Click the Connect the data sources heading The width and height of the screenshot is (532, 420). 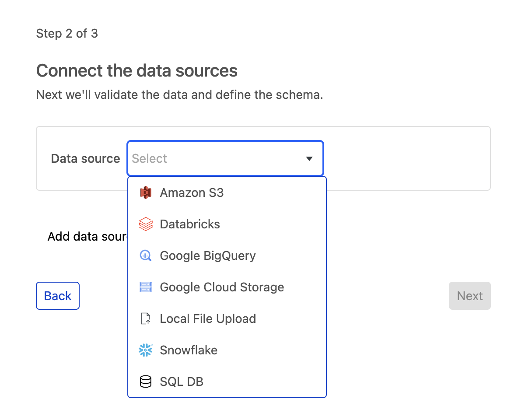coord(137,70)
